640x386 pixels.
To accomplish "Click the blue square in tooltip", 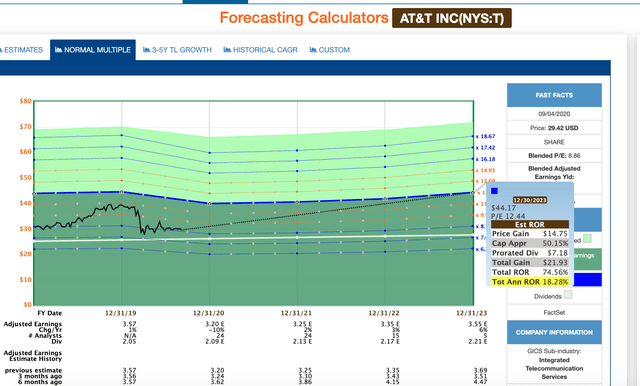I will tap(494, 191).
